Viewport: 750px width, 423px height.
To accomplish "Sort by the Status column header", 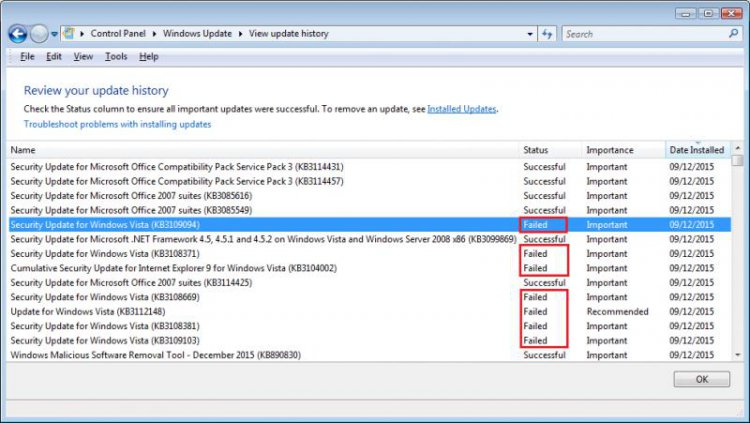I will [x=550, y=150].
